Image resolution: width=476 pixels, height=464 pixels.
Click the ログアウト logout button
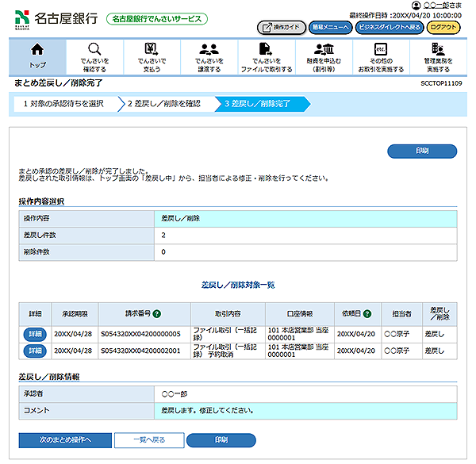pyautogui.click(x=443, y=27)
